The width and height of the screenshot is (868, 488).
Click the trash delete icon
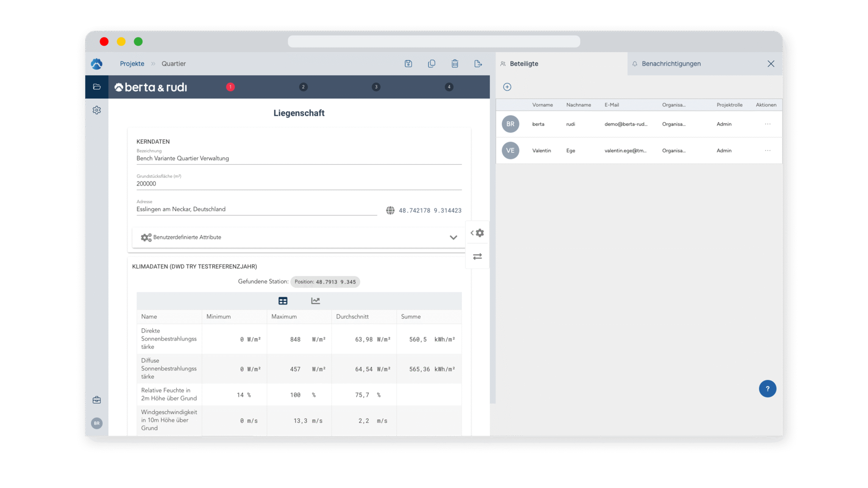click(x=455, y=64)
